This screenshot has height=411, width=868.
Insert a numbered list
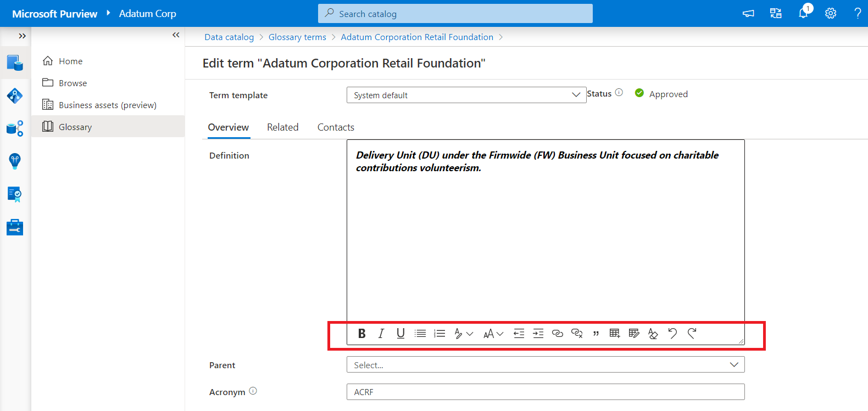[x=439, y=334]
